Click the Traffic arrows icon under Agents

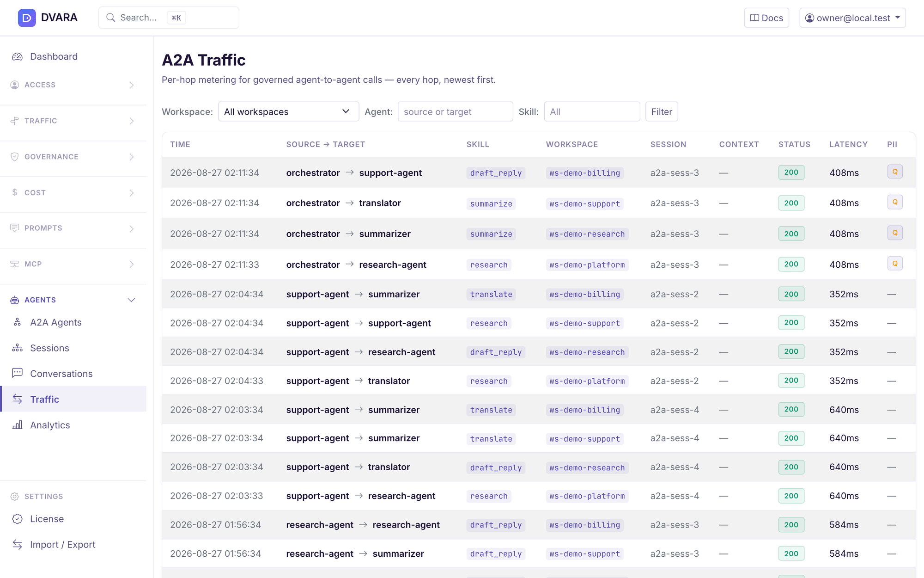click(x=18, y=399)
